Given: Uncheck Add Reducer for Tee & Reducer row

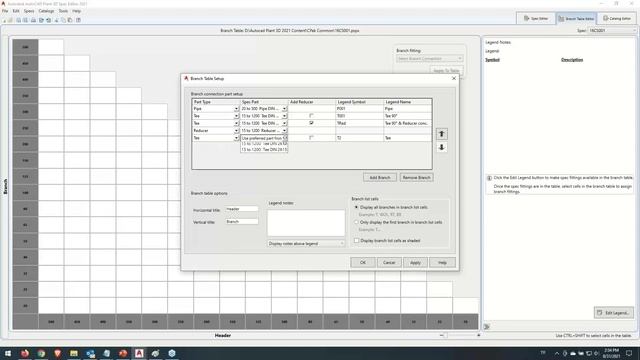Looking at the screenshot, I should click(311, 123).
